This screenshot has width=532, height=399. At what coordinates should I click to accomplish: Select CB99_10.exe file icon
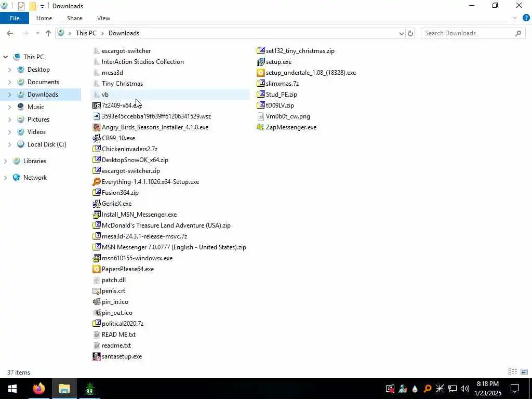(x=96, y=138)
